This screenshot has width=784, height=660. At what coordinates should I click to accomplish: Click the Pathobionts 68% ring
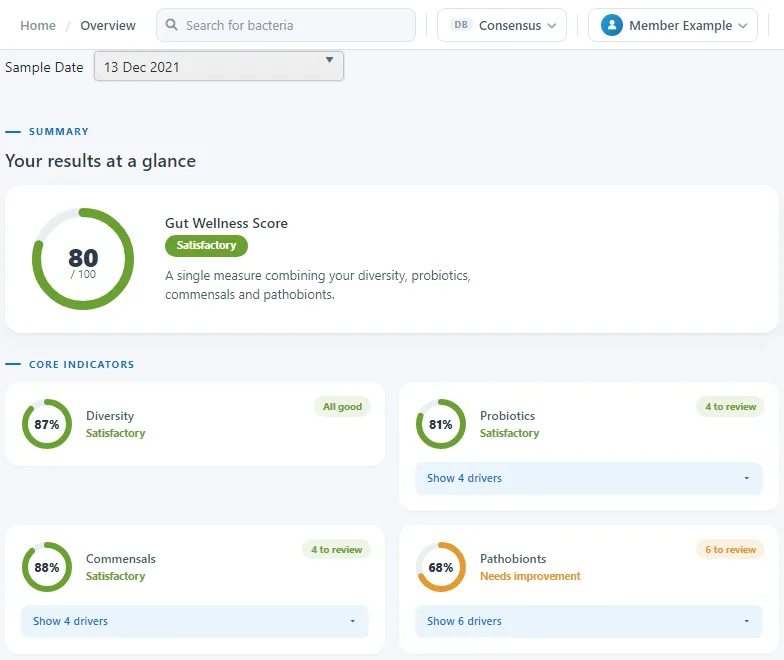pyautogui.click(x=441, y=567)
